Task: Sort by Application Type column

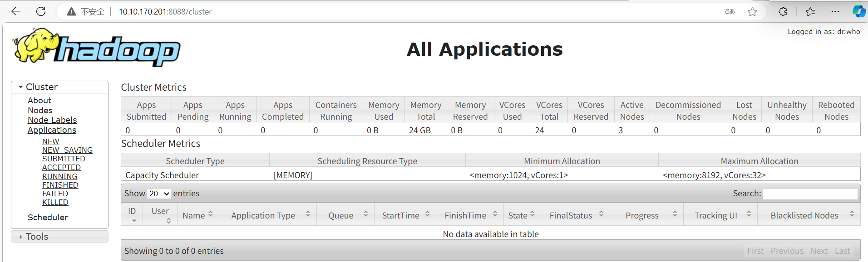Action: coord(268,214)
